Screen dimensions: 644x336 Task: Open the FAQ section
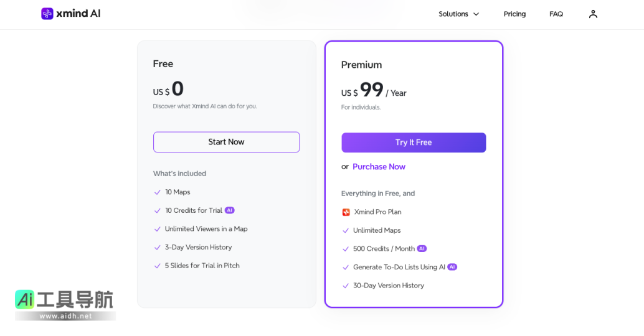point(556,14)
